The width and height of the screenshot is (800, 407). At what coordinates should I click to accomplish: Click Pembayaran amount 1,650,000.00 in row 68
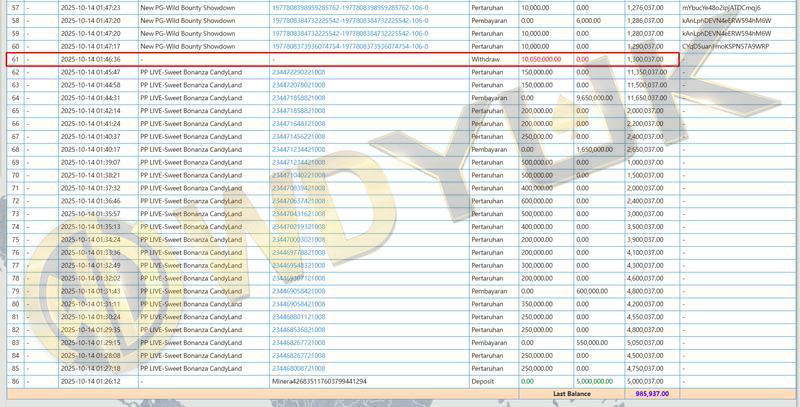point(592,150)
